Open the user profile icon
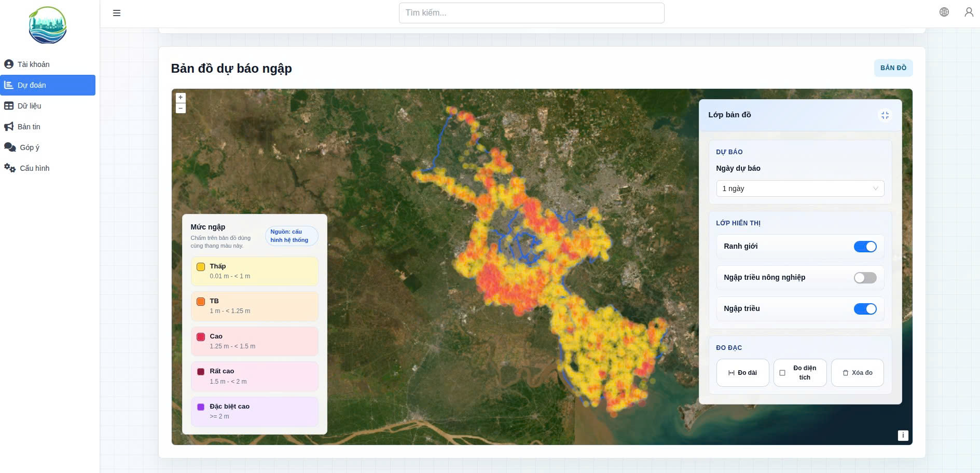The width and height of the screenshot is (980, 473). [969, 12]
